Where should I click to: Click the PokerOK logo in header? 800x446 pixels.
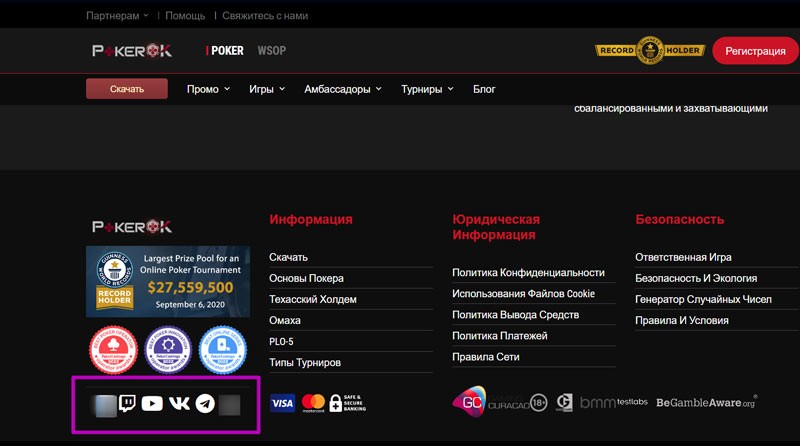pyautogui.click(x=132, y=51)
